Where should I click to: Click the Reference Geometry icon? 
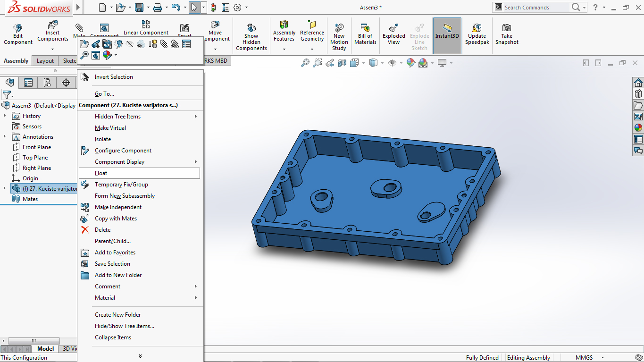pyautogui.click(x=312, y=25)
